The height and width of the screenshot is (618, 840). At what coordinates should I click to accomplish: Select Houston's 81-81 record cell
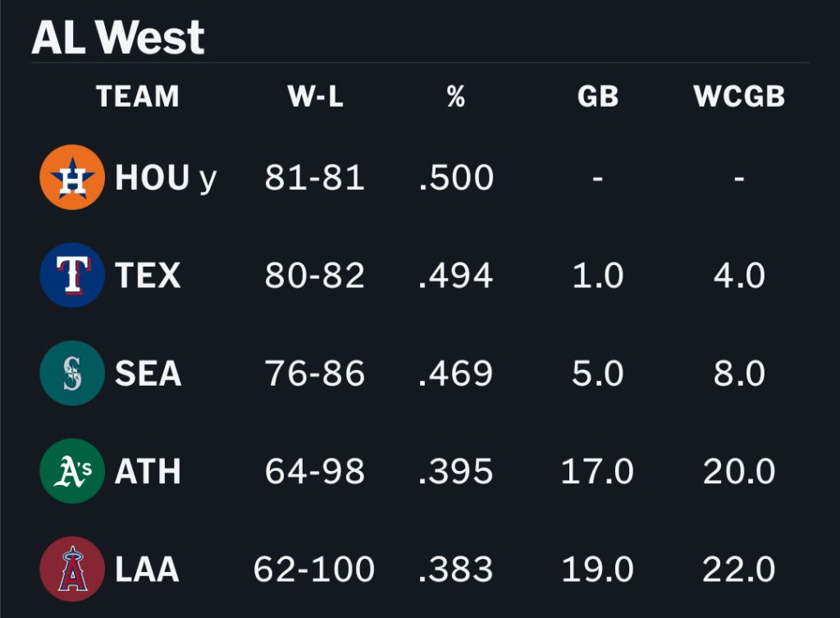(x=314, y=177)
